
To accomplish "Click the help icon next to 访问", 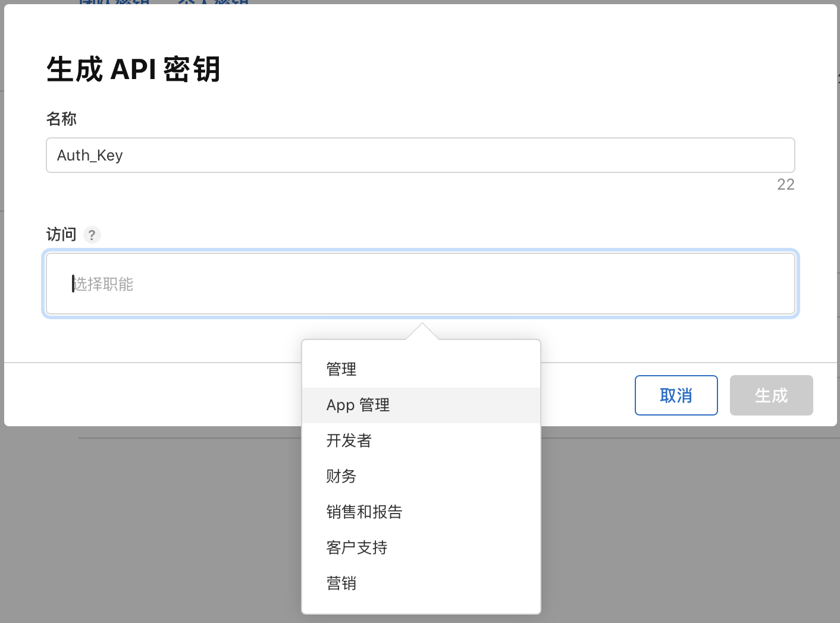I will pyautogui.click(x=92, y=235).
